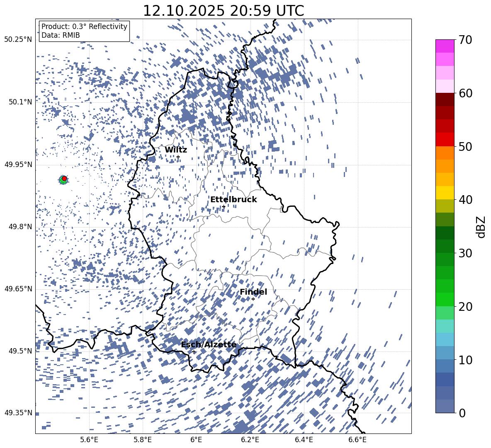Click the 70 colorbar tick label

tap(465, 40)
